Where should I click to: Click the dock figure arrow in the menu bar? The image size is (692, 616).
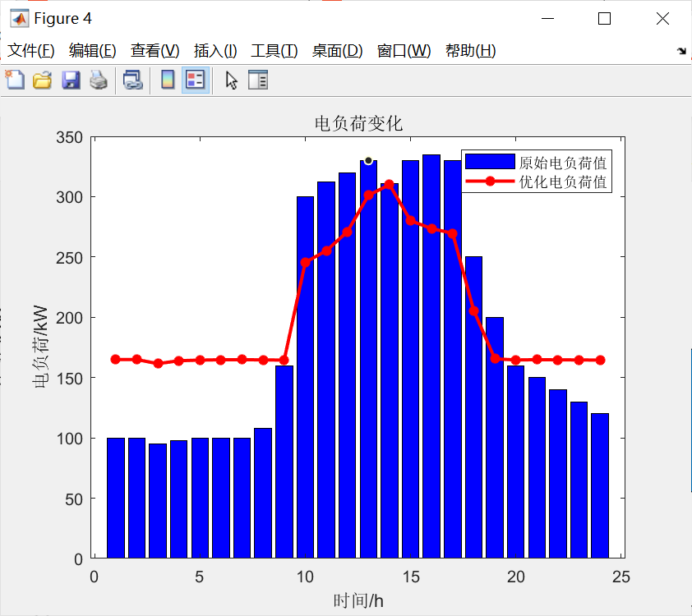click(682, 51)
